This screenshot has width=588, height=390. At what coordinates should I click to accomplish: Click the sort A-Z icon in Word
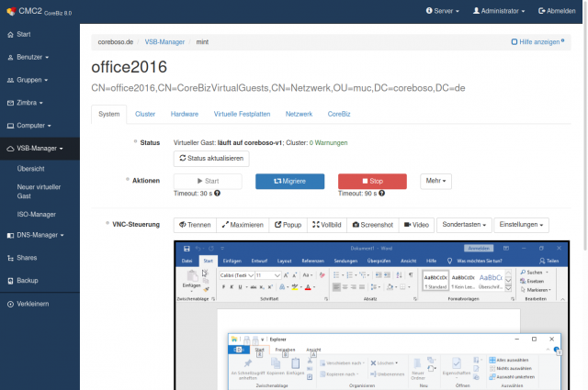pos(399,275)
